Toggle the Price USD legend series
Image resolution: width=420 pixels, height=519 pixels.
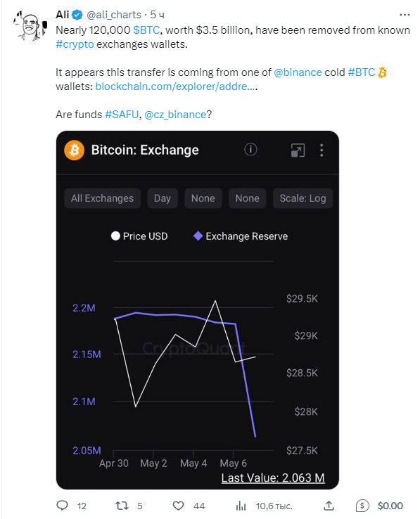coord(139,236)
